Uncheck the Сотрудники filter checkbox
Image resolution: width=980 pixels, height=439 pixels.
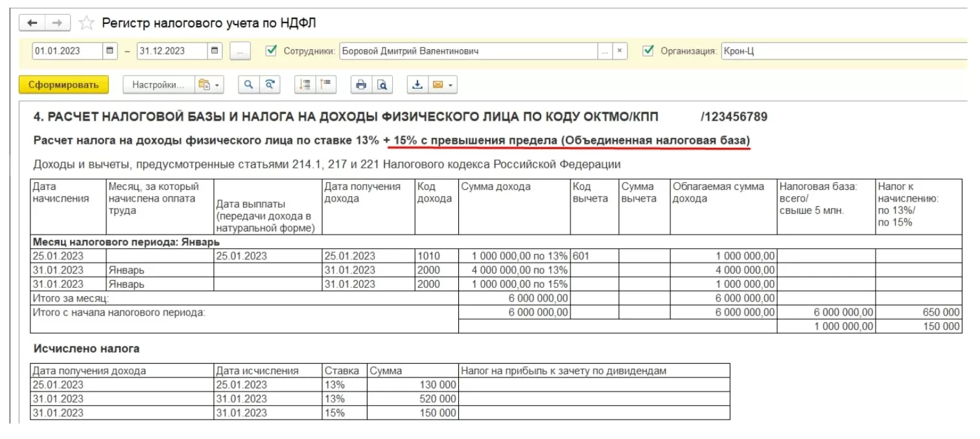point(272,51)
